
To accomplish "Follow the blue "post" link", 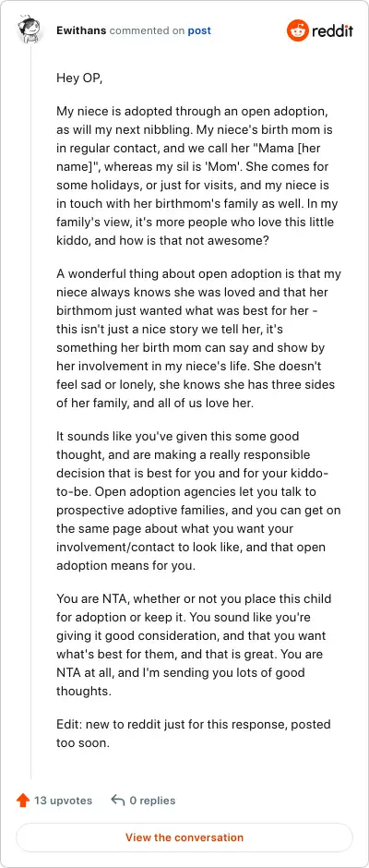I will (199, 30).
